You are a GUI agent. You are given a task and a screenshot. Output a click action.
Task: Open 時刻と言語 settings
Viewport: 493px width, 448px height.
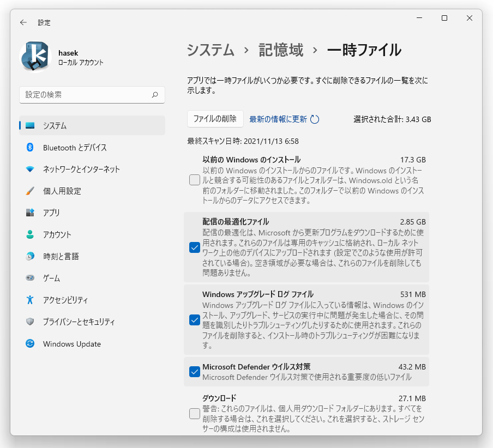[92, 256]
